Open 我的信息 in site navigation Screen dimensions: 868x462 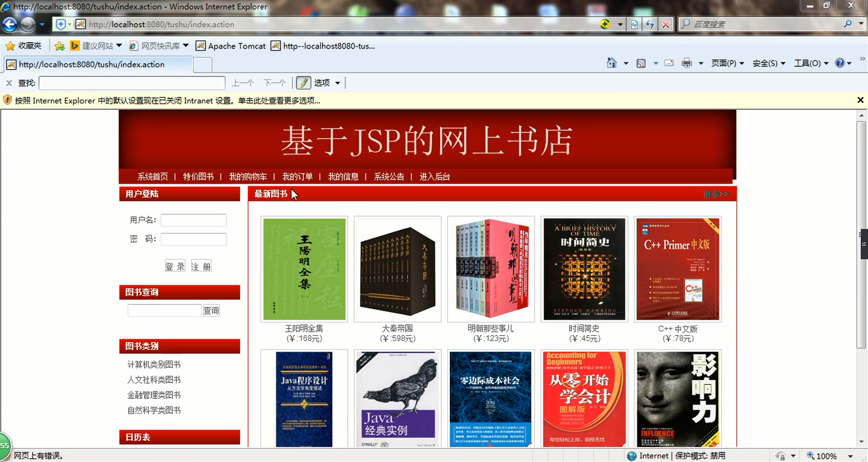(343, 177)
